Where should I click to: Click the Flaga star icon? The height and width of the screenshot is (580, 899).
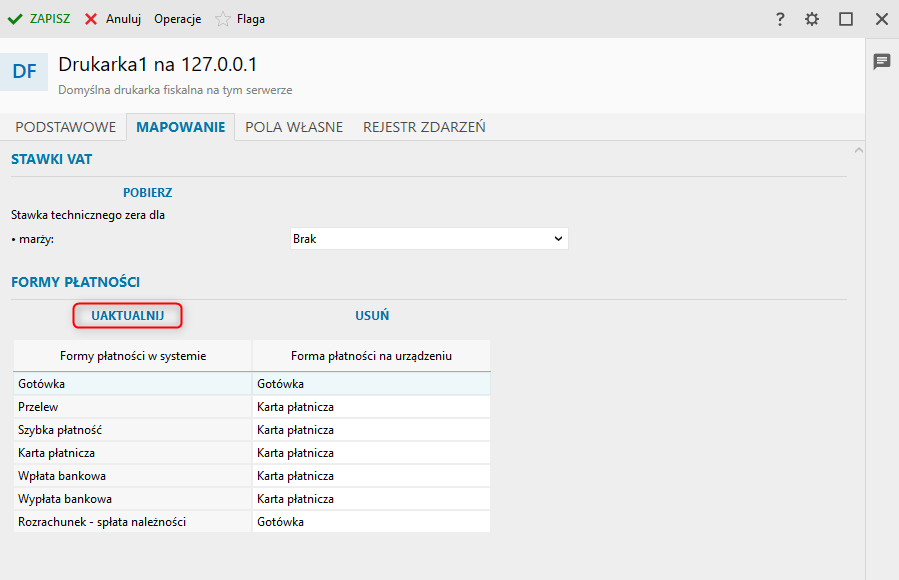pyautogui.click(x=222, y=19)
